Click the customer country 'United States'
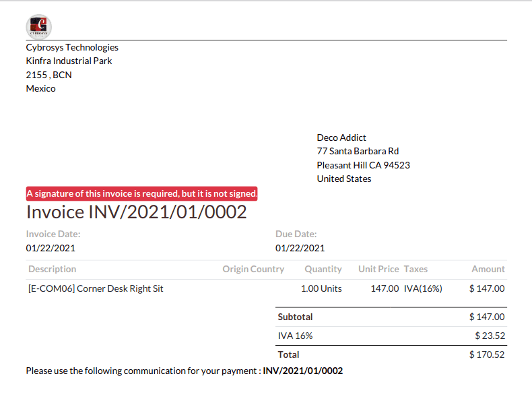 click(344, 179)
